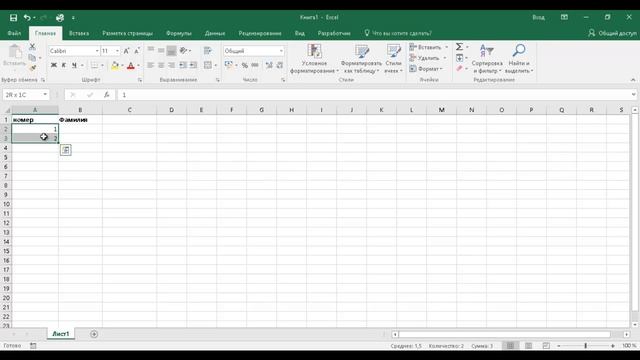Viewport: 640px width, 360px height.
Task: Decrease the font size
Action: (137, 51)
